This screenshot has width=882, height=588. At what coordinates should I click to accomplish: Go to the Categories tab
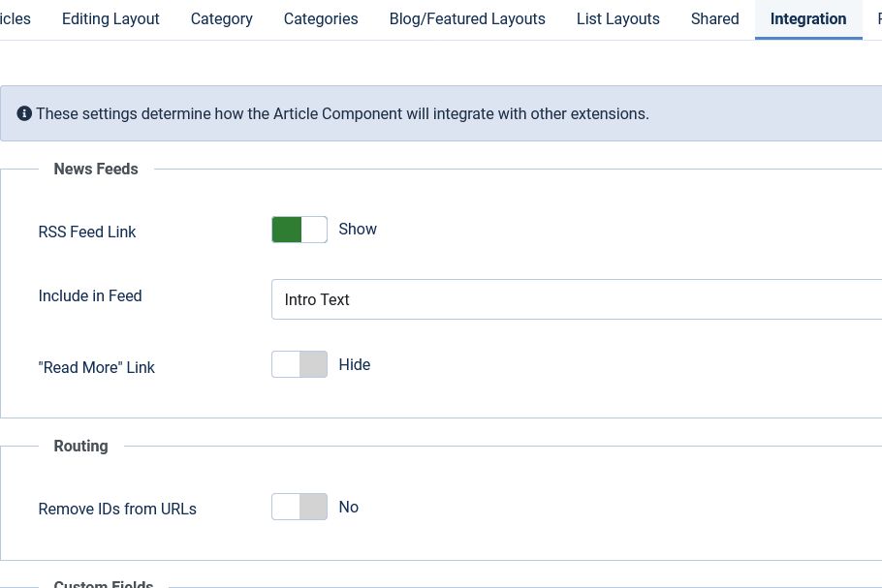pyautogui.click(x=321, y=18)
